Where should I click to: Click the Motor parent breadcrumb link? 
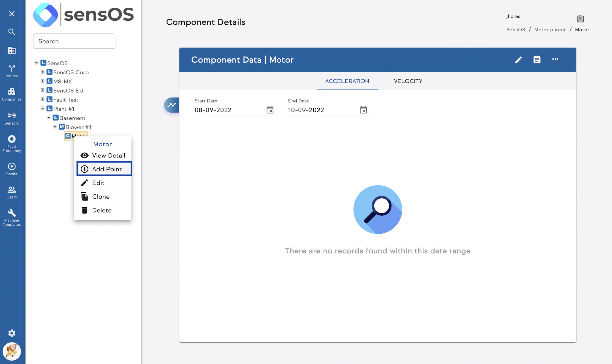(550, 29)
